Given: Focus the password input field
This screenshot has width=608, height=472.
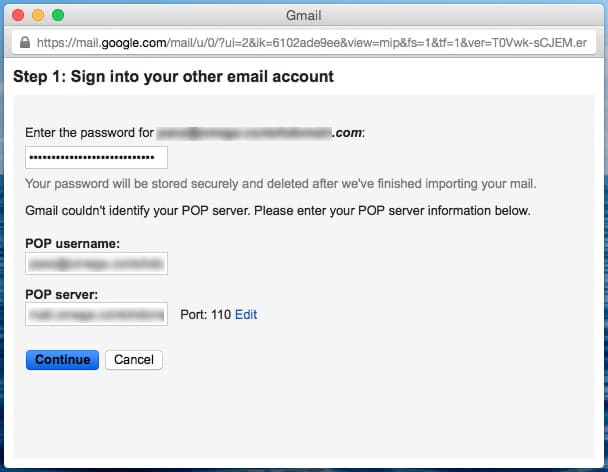Looking at the screenshot, I should [96, 158].
